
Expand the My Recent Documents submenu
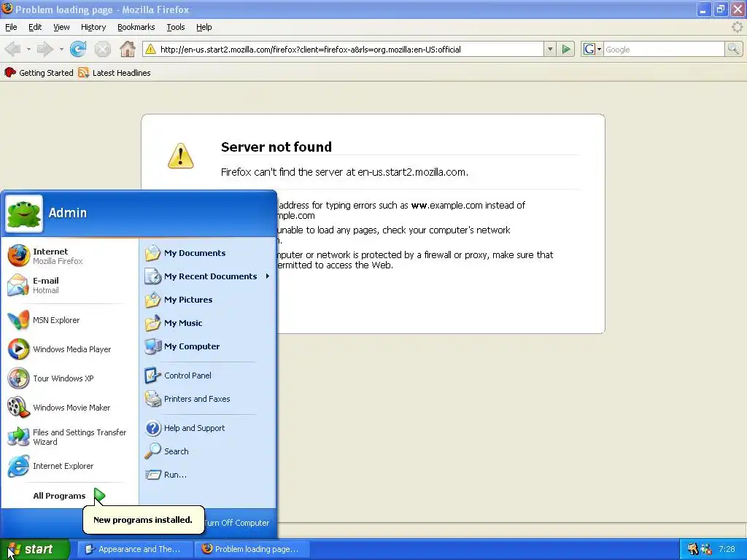click(x=208, y=276)
